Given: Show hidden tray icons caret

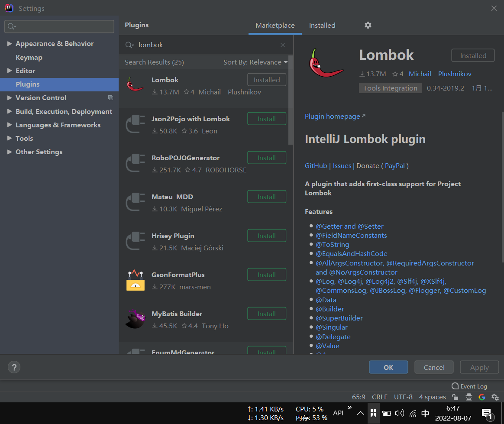Looking at the screenshot, I should [x=361, y=413].
